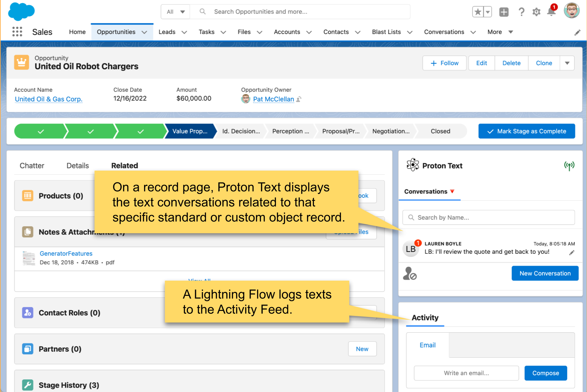Click the Salesforce cloud logo
This screenshot has width=587, height=392.
coord(21,12)
